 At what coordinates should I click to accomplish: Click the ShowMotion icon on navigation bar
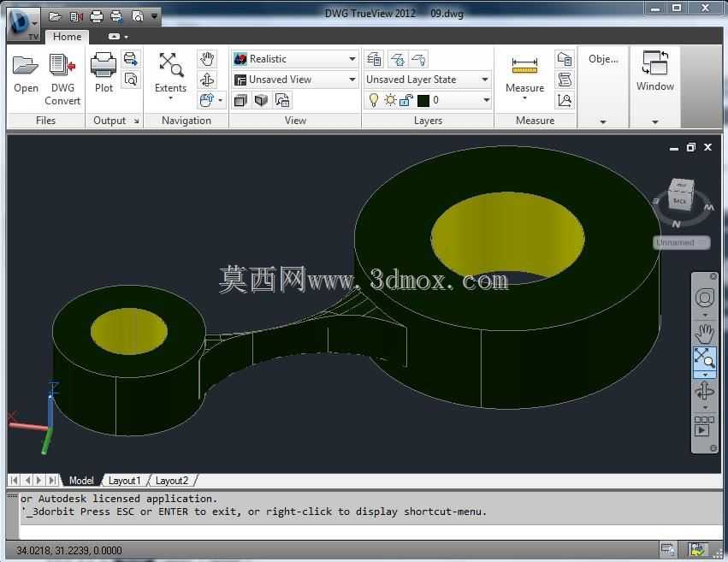(704, 426)
